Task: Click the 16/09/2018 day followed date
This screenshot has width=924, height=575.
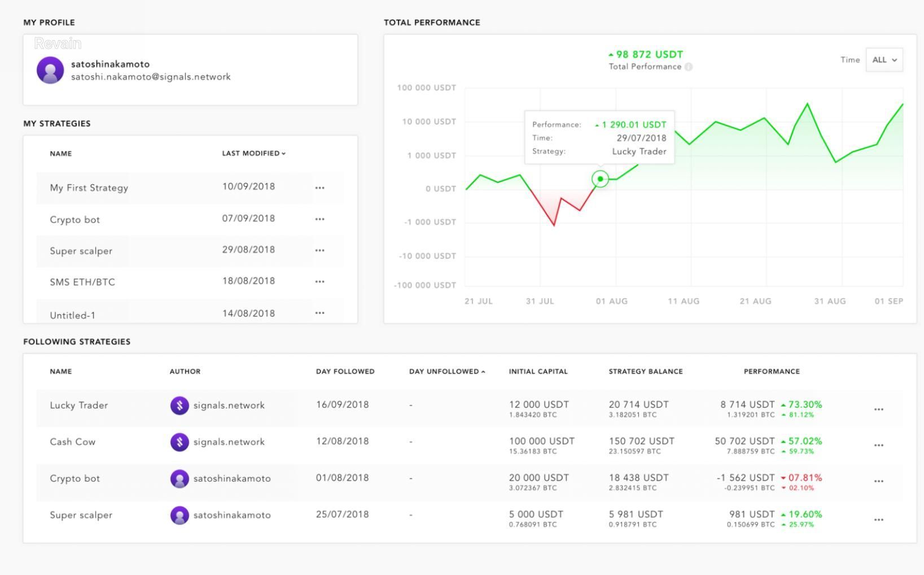Action: (342, 404)
